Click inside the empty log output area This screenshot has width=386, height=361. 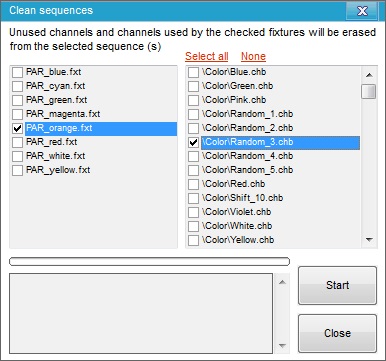(141, 313)
